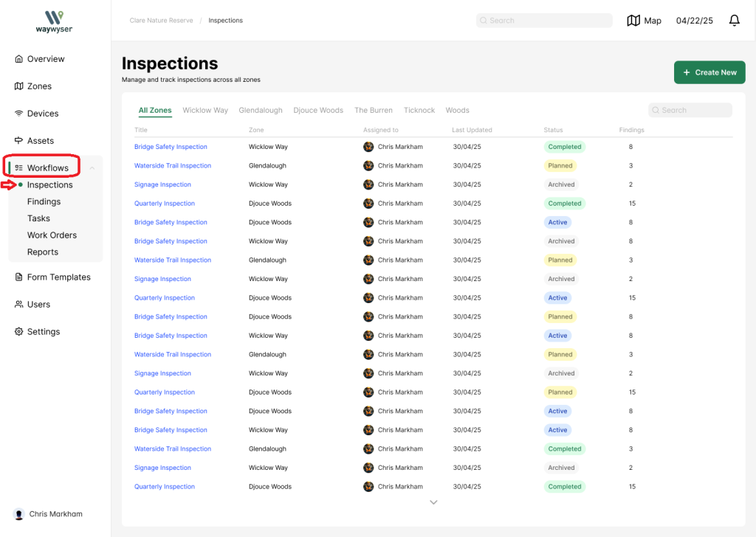Click the Create New button
Viewport: 756px width, 537px height.
tap(709, 72)
